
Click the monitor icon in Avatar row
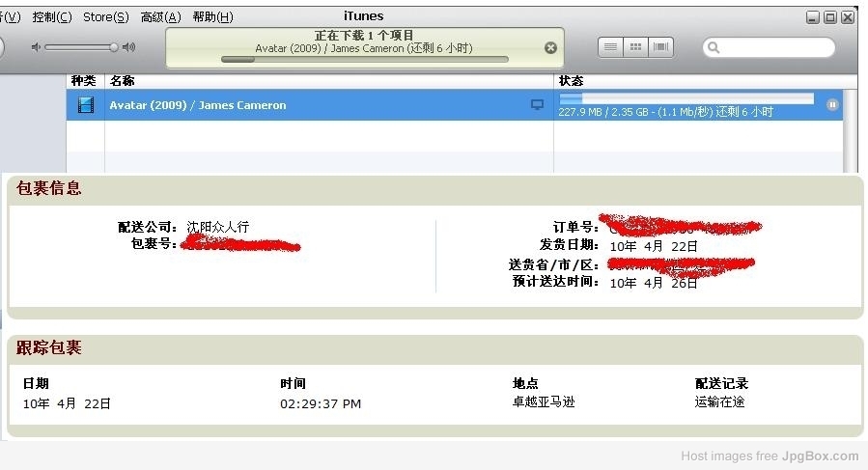(x=538, y=105)
